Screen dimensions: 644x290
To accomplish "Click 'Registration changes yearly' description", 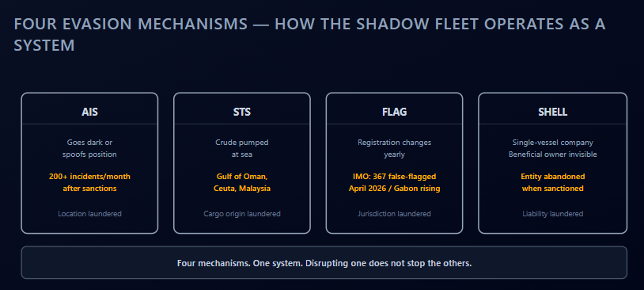I will click(x=394, y=148).
